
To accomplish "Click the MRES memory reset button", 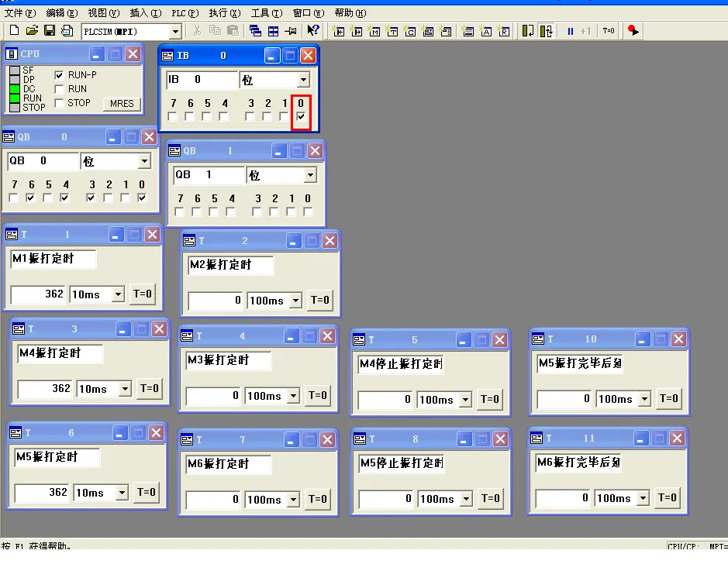I will [122, 104].
